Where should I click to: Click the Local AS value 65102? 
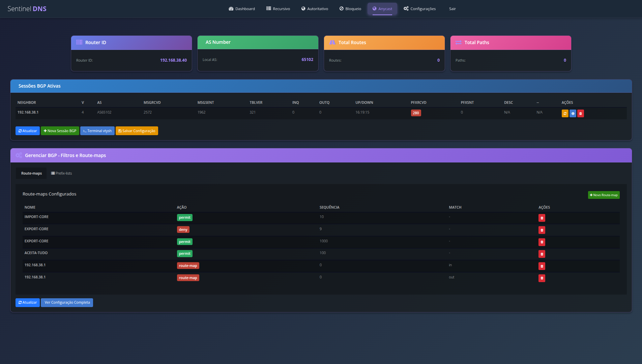pos(307,60)
